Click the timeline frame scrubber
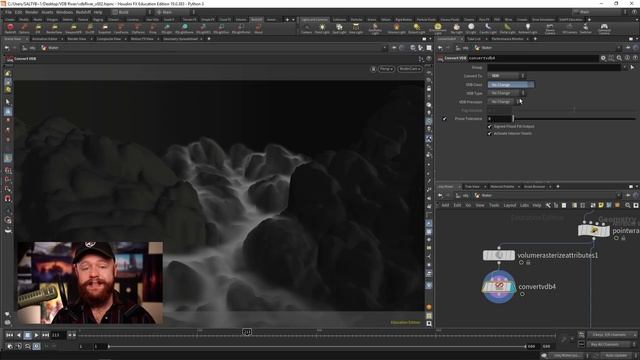The height and width of the screenshot is (360, 640). (x=247, y=332)
